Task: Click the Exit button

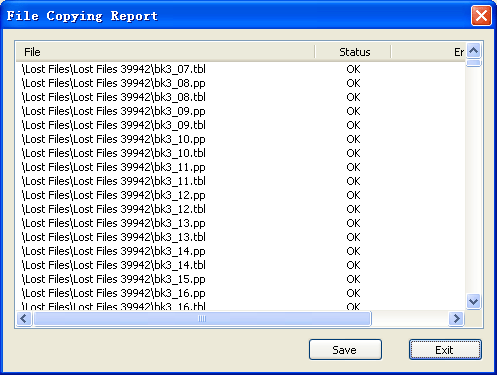Action: tap(445, 350)
